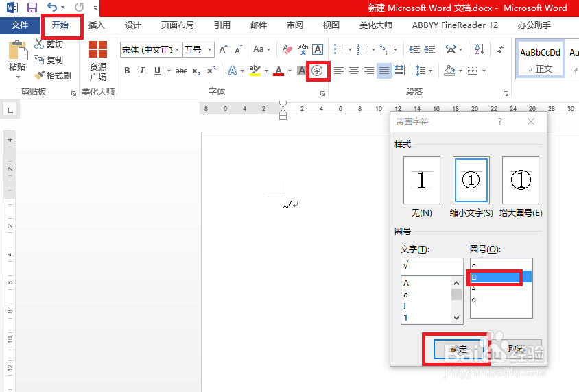Cancel the enclosed character dialog
579x392 pixels.
(517, 349)
